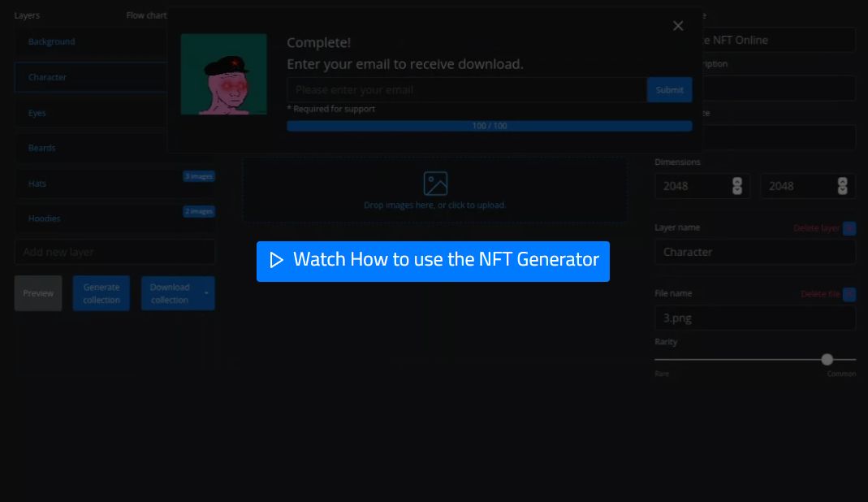
Task: Click the image upload icon in the drop zone
Action: tap(434, 184)
